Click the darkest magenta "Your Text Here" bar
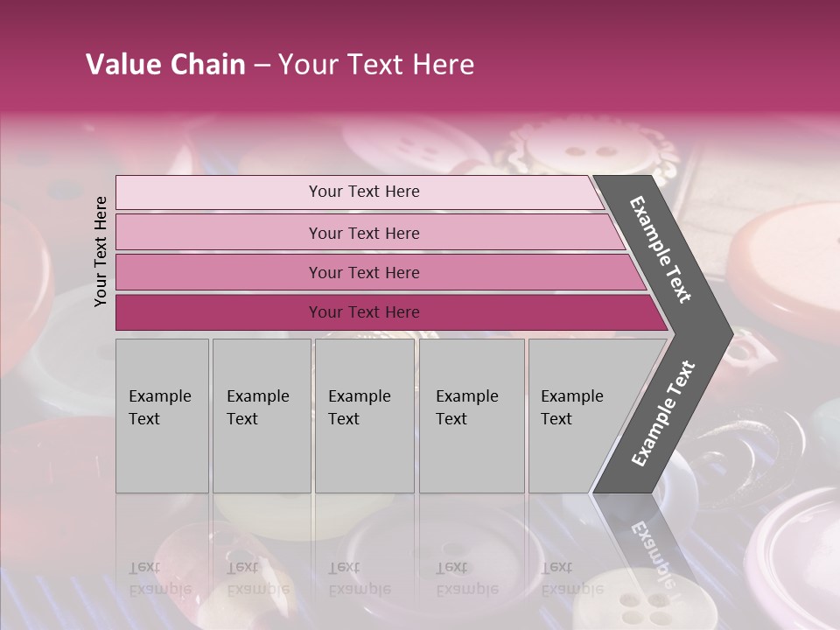The height and width of the screenshot is (630, 840). (364, 312)
